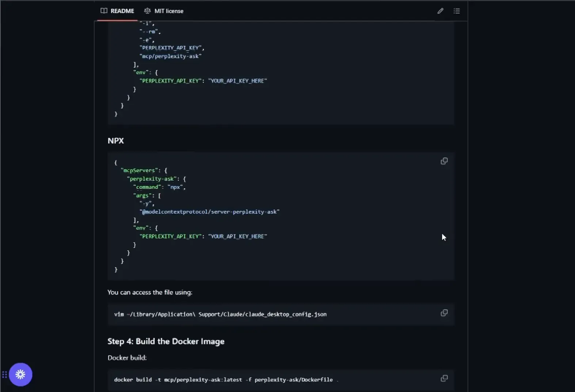Click "command": "npx" line in NPX block
The image size is (575, 392).
[159, 187]
